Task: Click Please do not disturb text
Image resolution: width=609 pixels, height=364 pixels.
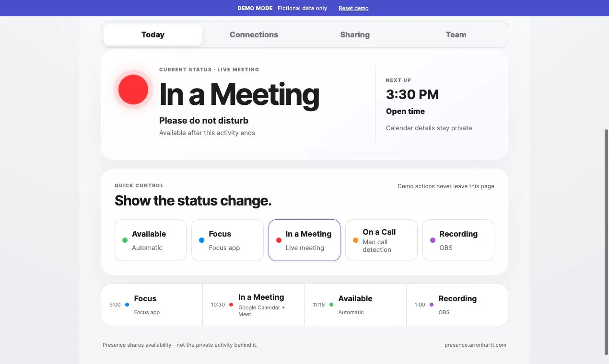Action: (x=204, y=121)
